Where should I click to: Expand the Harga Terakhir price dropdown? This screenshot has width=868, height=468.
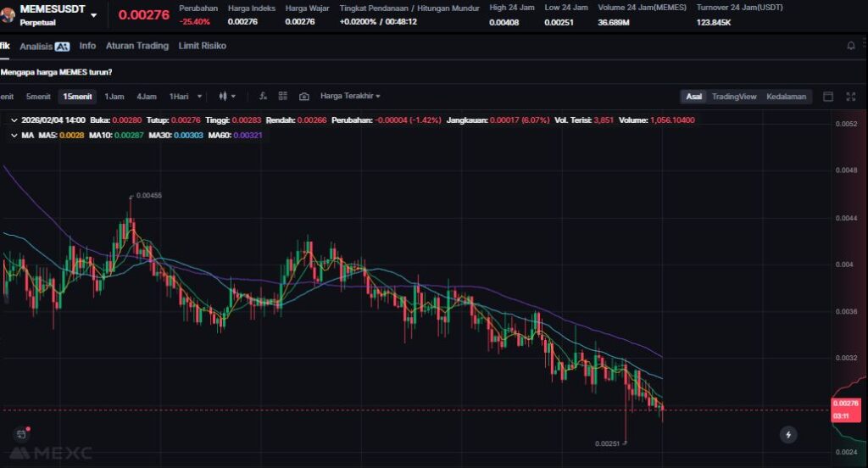[x=350, y=97]
